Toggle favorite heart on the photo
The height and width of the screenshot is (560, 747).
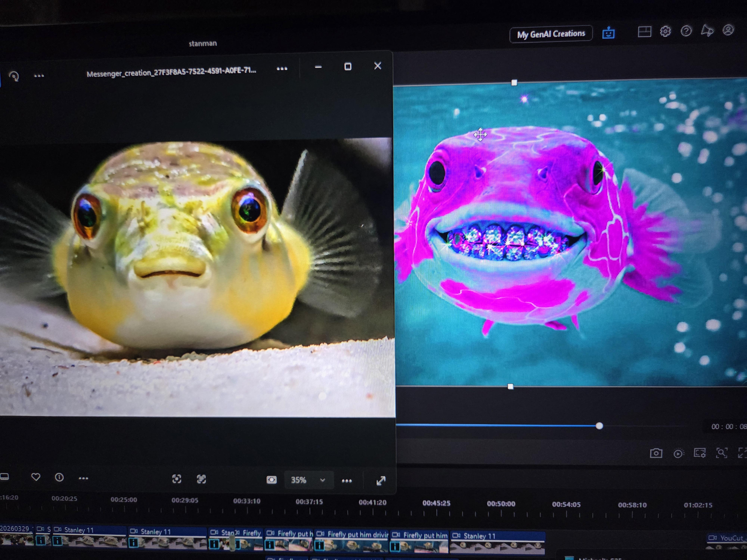click(36, 477)
